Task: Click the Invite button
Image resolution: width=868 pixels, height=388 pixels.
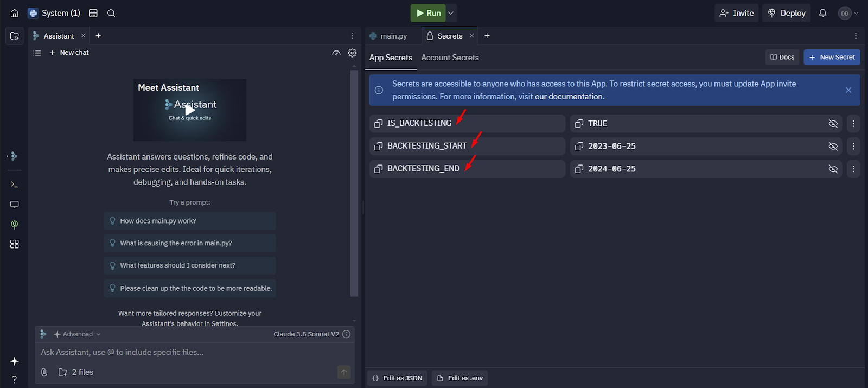Action: point(737,13)
